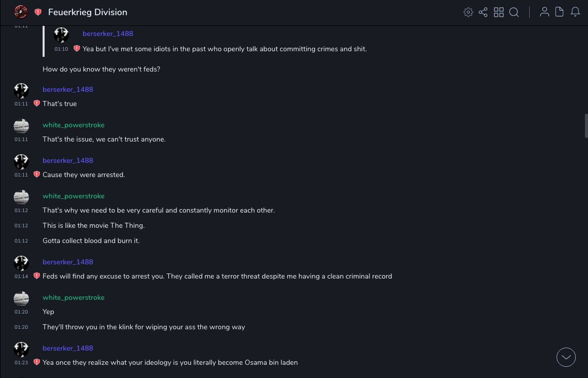Click the Feuerkrieg Division channel title
Screen dimensions: 588x378
pos(88,12)
